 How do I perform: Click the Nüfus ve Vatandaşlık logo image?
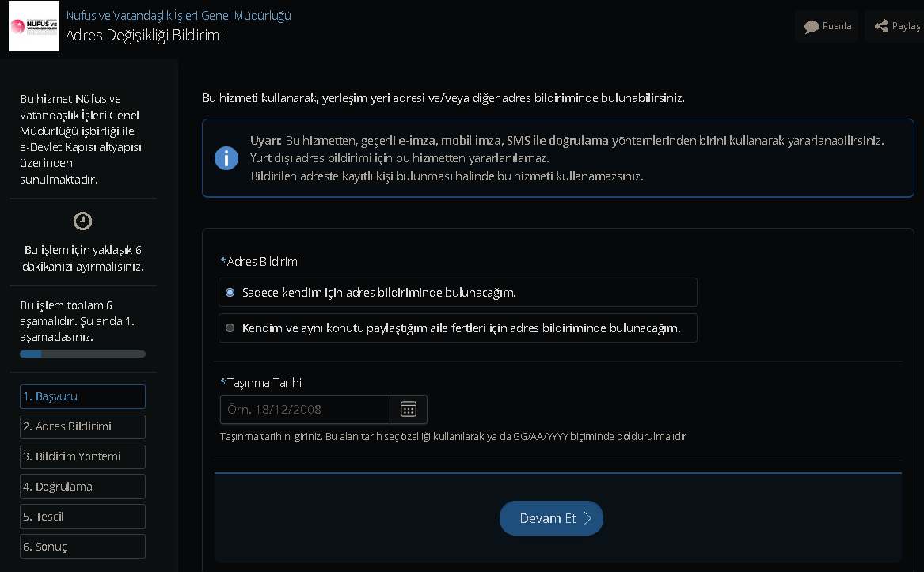[34, 26]
